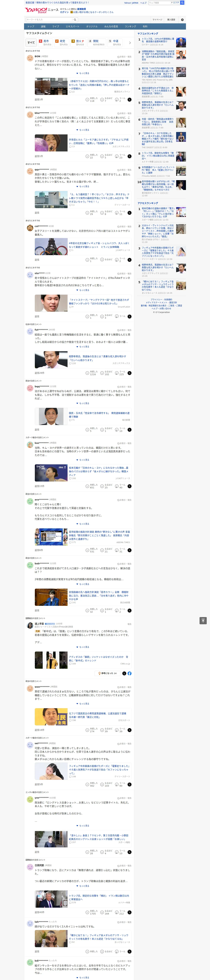
Task: Expand もっと見る on bho's comment
Action: pyautogui.click(x=83, y=130)
